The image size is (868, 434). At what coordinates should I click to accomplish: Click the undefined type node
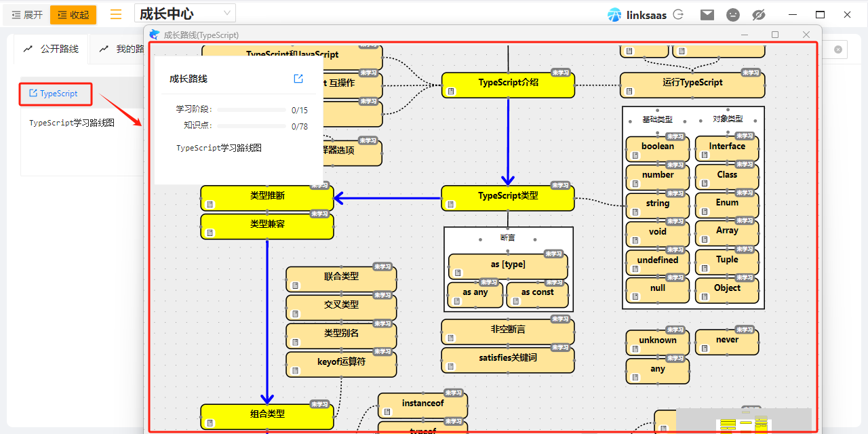click(x=658, y=262)
